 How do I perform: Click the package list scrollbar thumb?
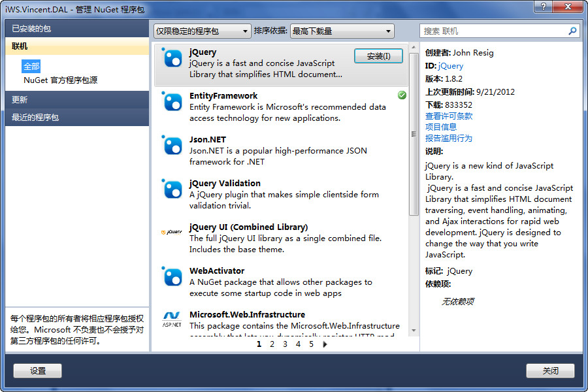point(414,134)
